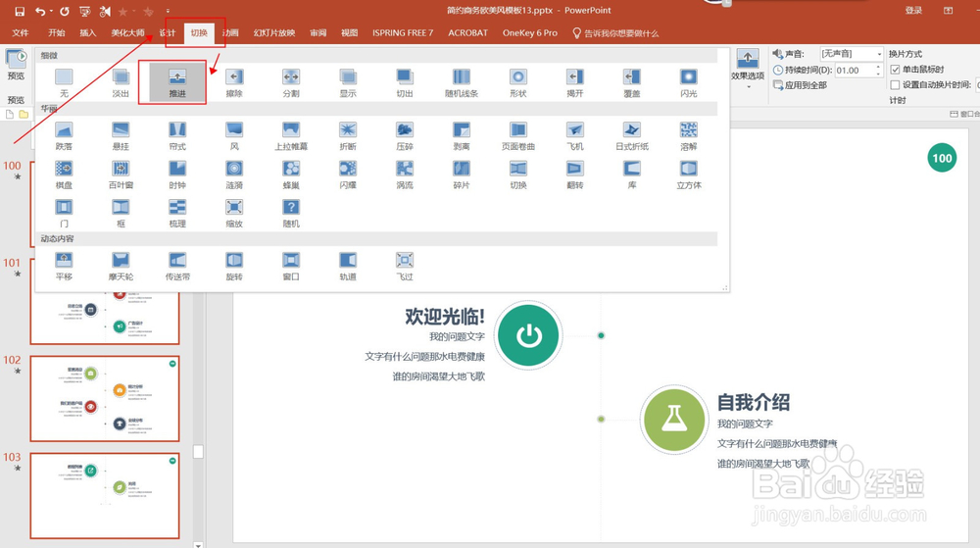Viewport: 980px width, 548px height.
Task: Select the 覆盖 cover transition
Action: click(x=632, y=82)
